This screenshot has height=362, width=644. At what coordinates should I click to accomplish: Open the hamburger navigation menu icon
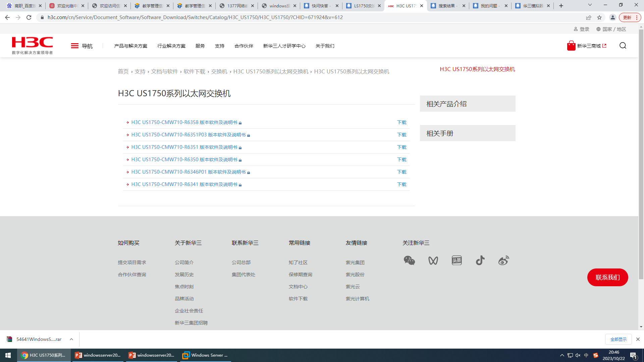(74, 46)
